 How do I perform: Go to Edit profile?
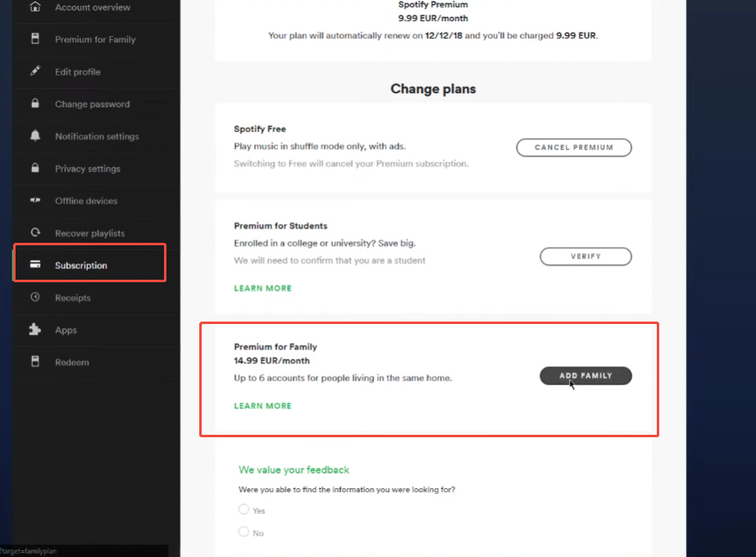pyautogui.click(x=78, y=72)
